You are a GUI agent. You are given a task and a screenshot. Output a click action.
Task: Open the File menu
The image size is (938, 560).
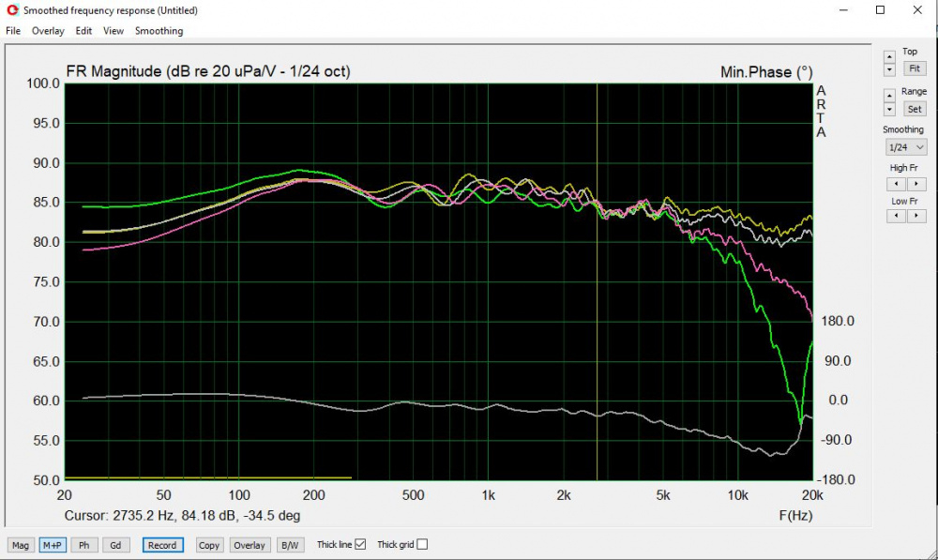(x=13, y=31)
